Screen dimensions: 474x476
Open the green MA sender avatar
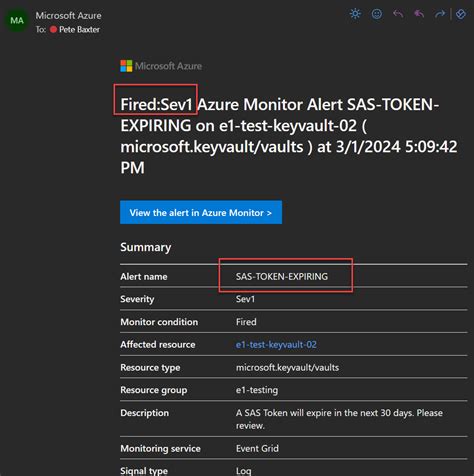[17, 21]
